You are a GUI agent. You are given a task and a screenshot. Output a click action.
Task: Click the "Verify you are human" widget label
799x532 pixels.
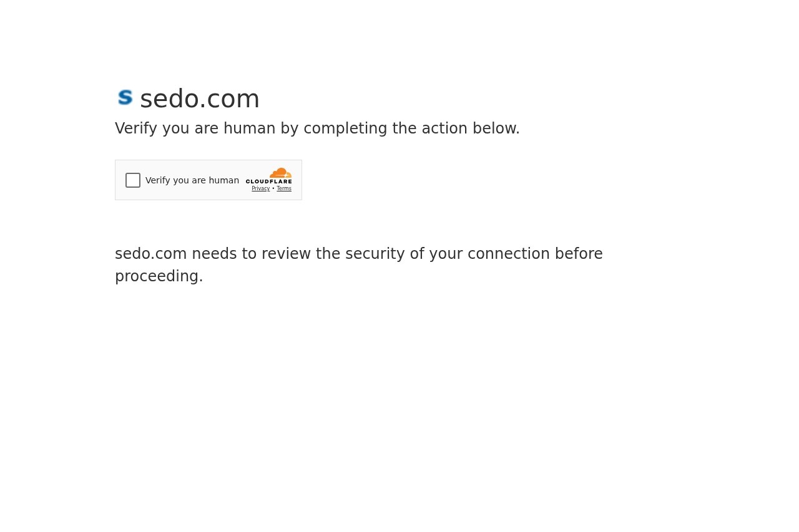192,180
